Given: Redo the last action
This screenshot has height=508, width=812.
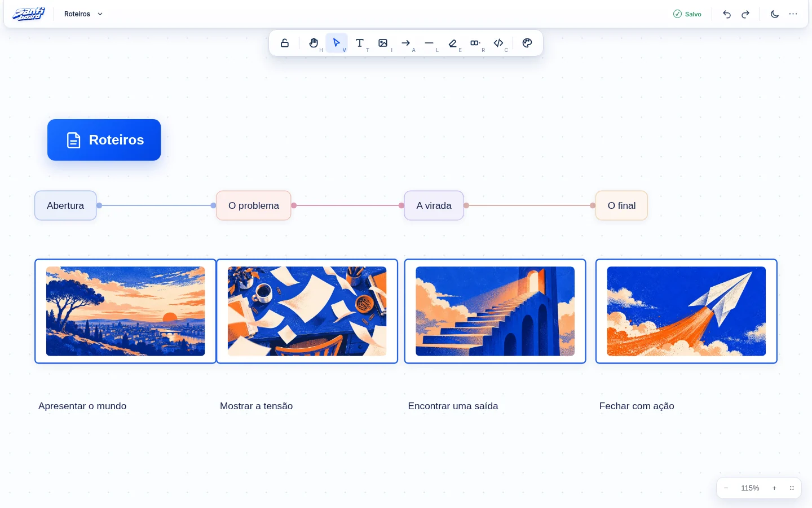Looking at the screenshot, I should pos(745,14).
